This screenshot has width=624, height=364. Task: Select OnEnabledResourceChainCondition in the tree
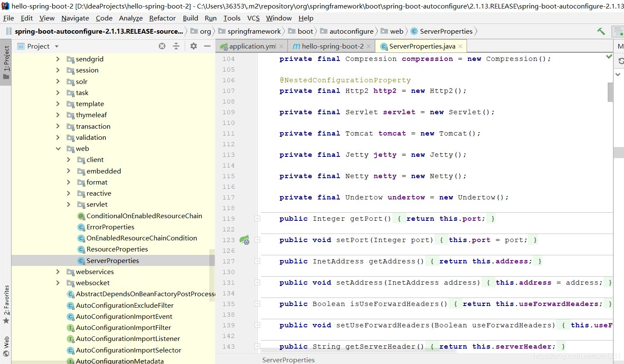[x=142, y=238]
